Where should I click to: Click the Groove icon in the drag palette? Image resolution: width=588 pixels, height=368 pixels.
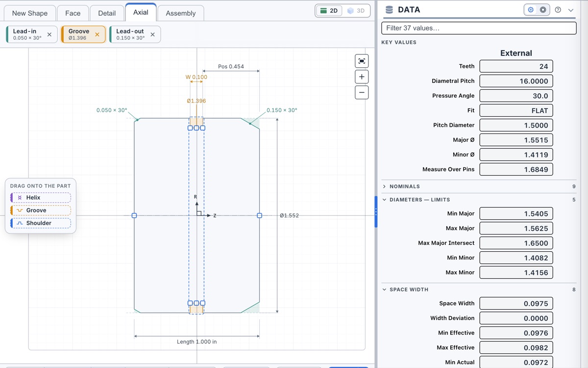(x=20, y=210)
